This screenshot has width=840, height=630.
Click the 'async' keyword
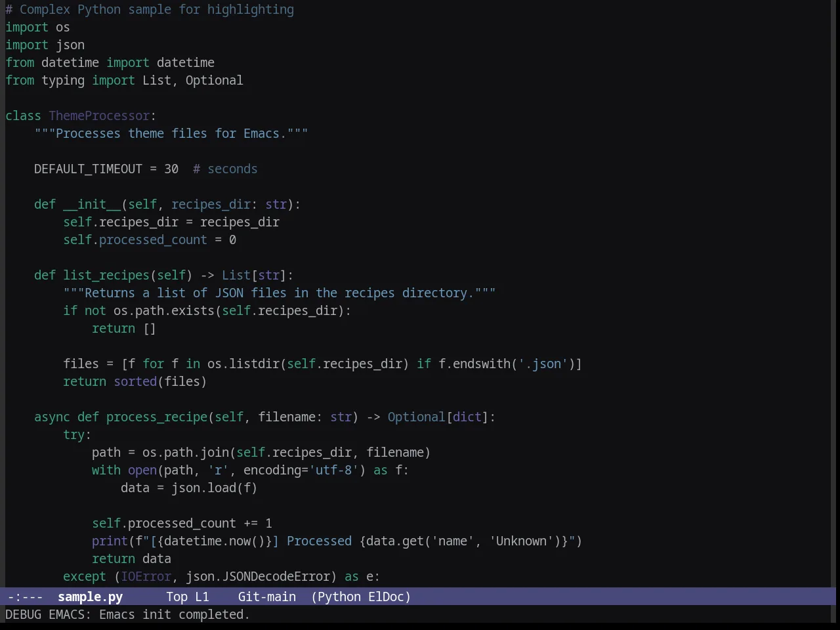[52, 417]
